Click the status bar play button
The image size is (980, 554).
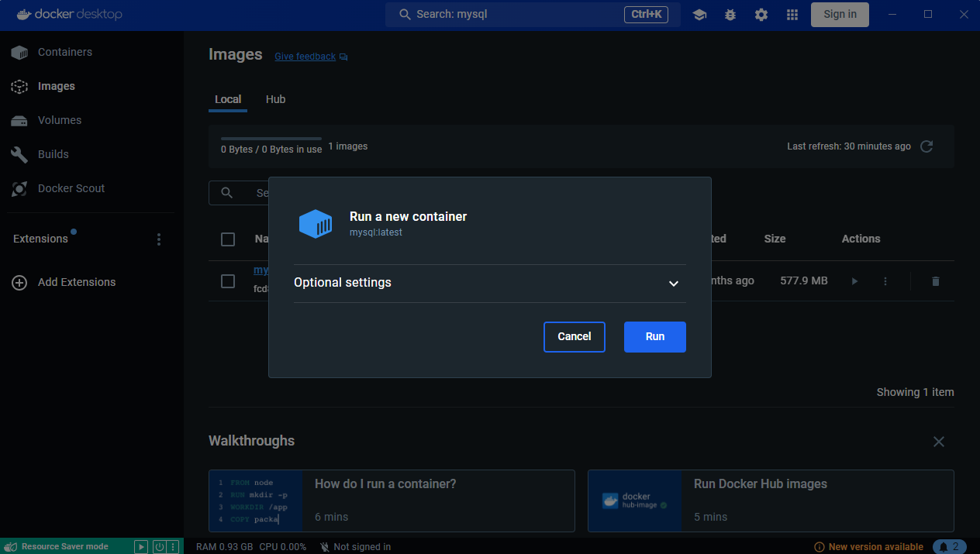(x=141, y=546)
